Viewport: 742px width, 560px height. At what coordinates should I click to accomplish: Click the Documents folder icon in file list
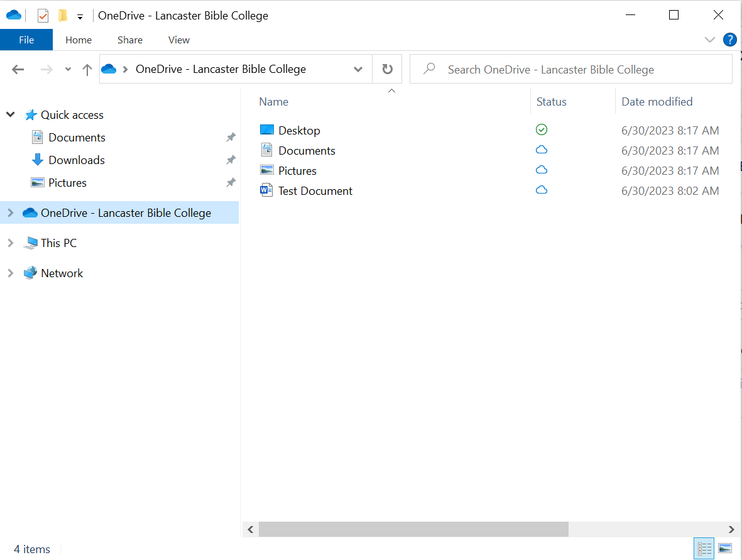[267, 150]
